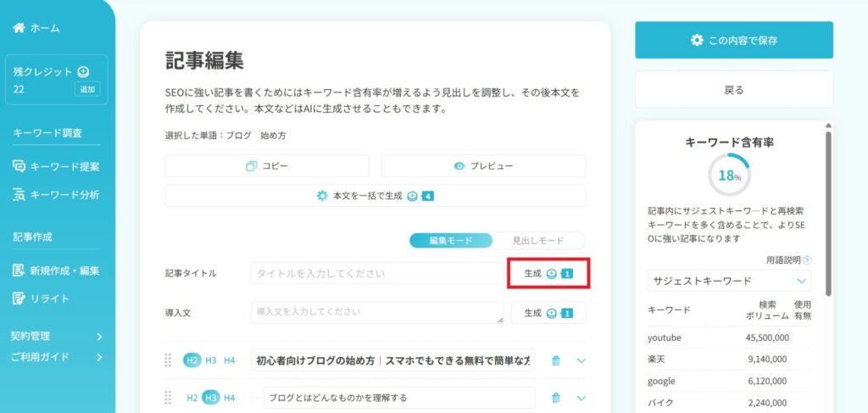Click the プレビュー button

point(483,166)
